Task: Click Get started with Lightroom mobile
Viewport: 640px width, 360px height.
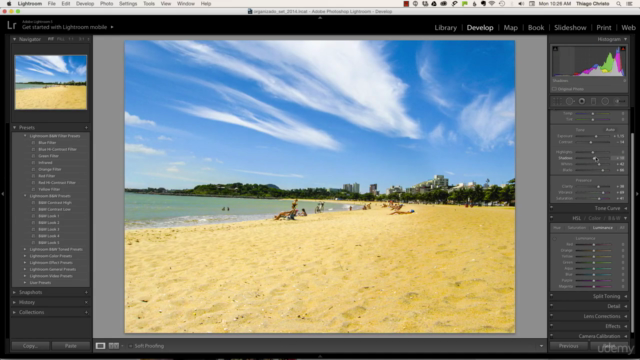Action: click(64, 27)
